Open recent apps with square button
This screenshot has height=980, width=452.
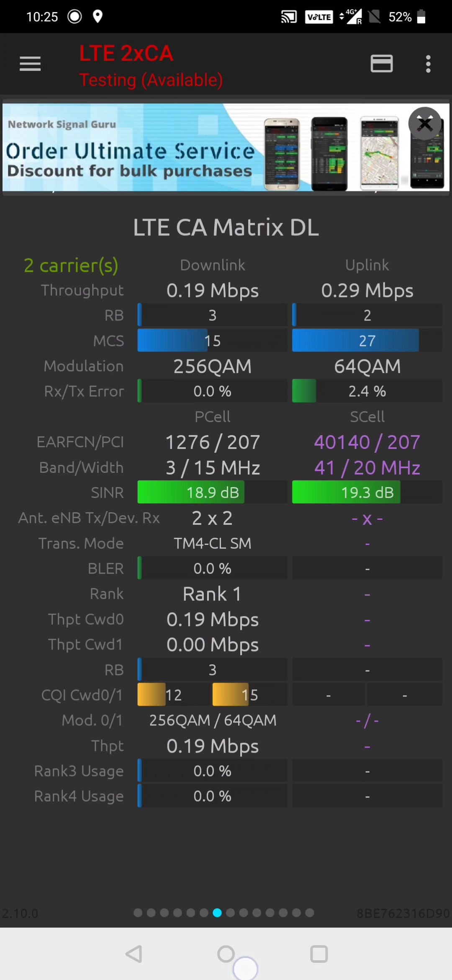pyautogui.click(x=318, y=954)
